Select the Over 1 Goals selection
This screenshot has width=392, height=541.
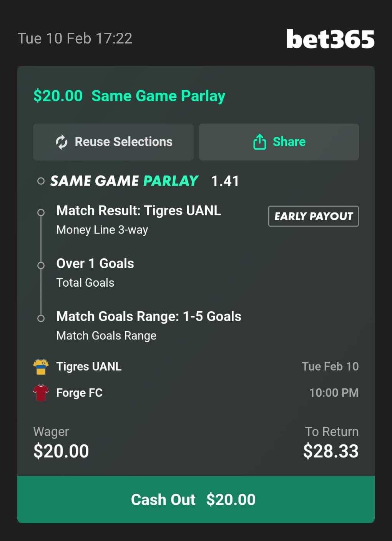tap(95, 264)
